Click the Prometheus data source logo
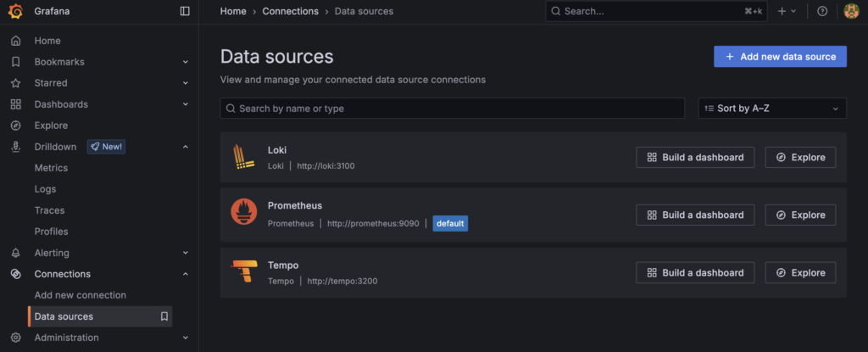 pos(243,214)
